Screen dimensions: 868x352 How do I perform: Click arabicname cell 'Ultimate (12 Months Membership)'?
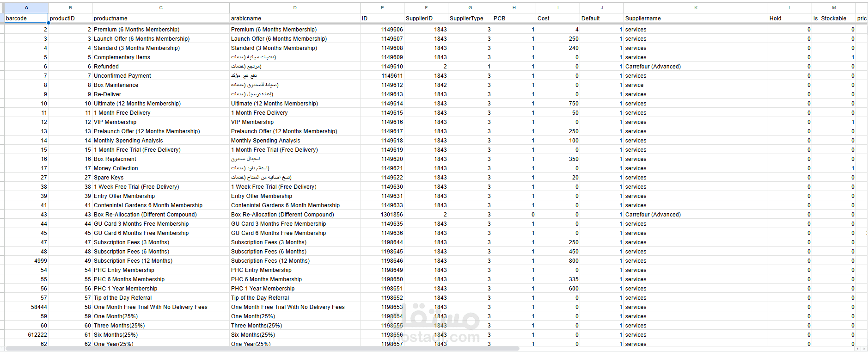click(295, 104)
